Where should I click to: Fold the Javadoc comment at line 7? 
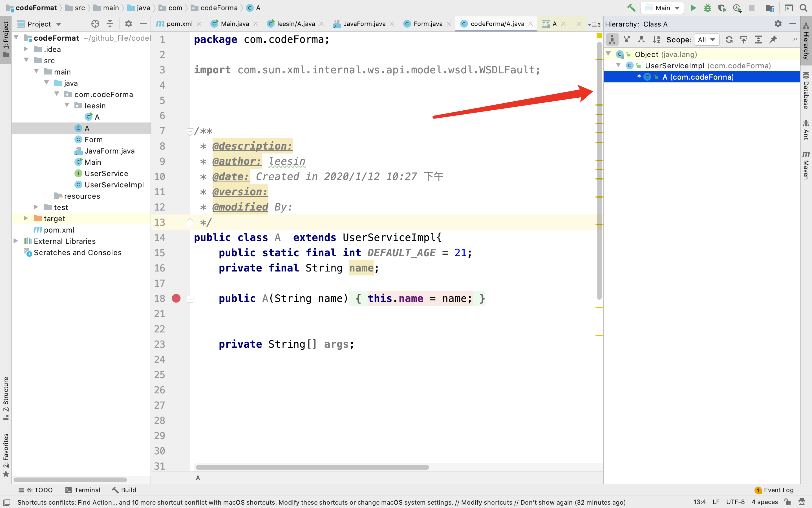189,131
